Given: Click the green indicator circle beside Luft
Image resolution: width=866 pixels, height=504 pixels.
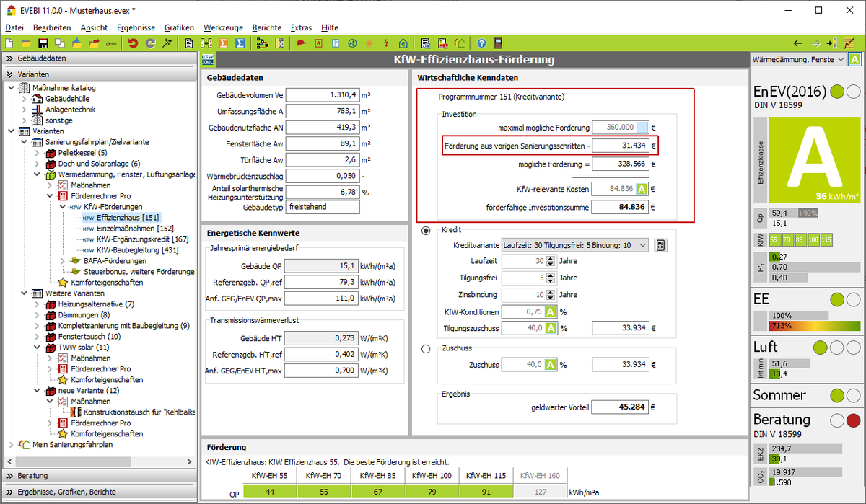Looking at the screenshot, I should click(821, 348).
